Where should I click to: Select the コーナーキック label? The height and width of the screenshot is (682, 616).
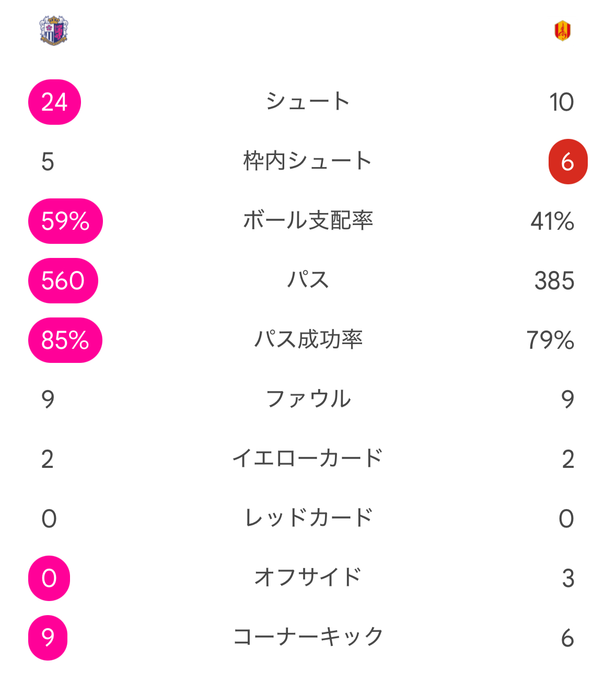click(x=308, y=637)
